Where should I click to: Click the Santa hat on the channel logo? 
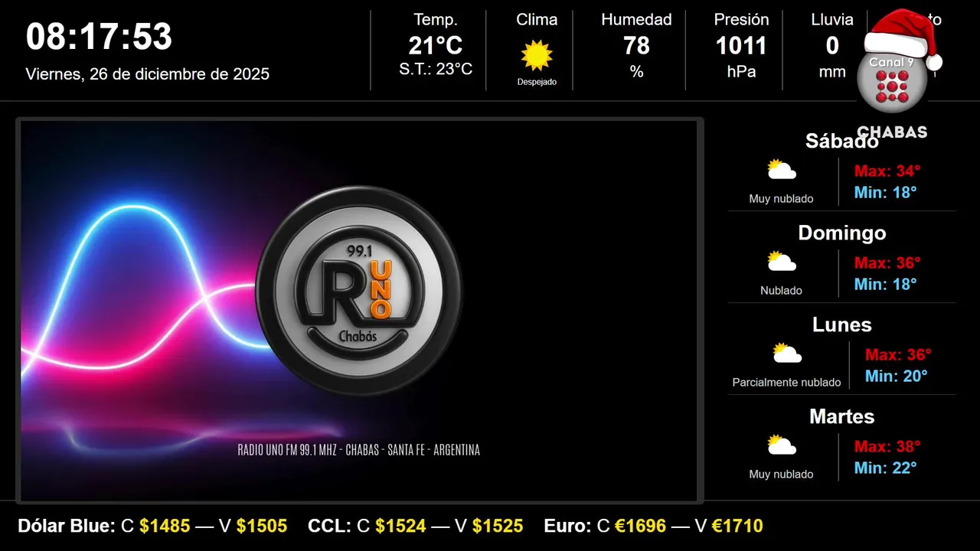click(903, 37)
